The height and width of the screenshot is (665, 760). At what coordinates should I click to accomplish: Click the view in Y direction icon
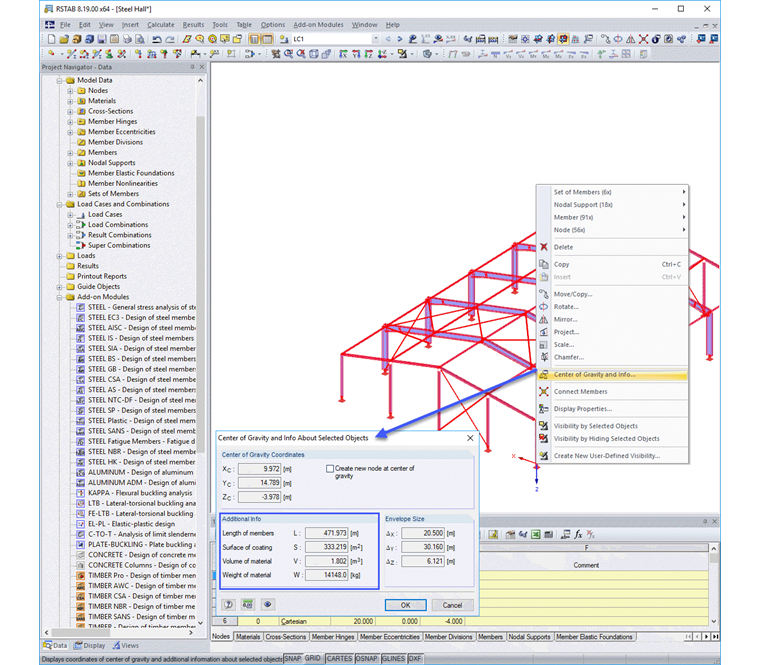click(356, 54)
